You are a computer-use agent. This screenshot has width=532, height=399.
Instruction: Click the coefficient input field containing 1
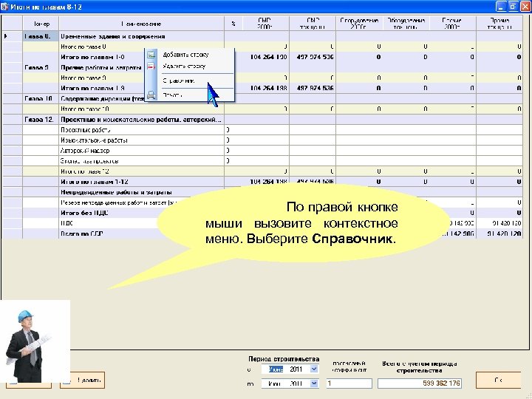pyautogui.click(x=349, y=383)
